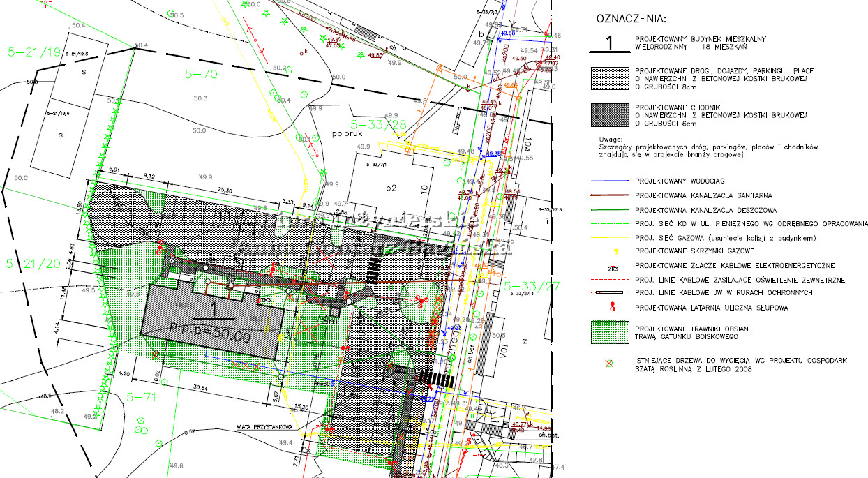The height and width of the screenshot is (478, 868).
Task: Click the light hatch swatch for projektowane drogi
Action: click(x=608, y=78)
